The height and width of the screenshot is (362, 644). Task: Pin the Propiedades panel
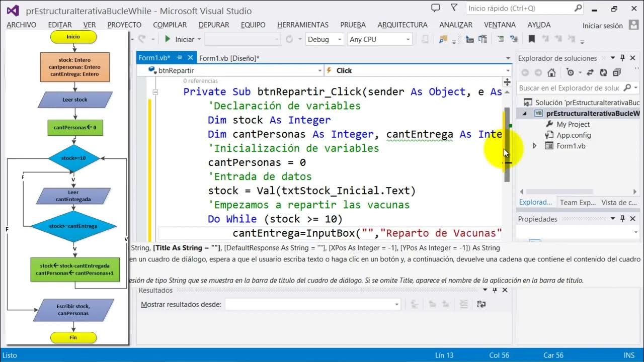click(622, 219)
